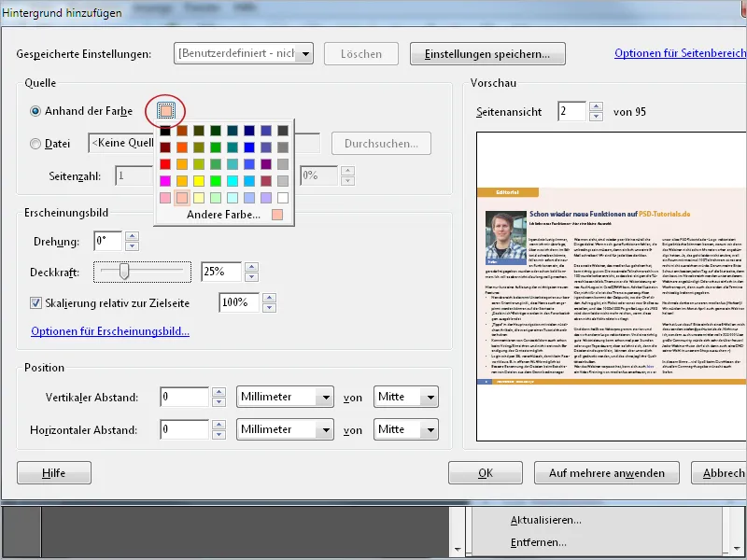Pick the black swatch in the color palette
Screen dimensions: 747x560
tap(165, 131)
